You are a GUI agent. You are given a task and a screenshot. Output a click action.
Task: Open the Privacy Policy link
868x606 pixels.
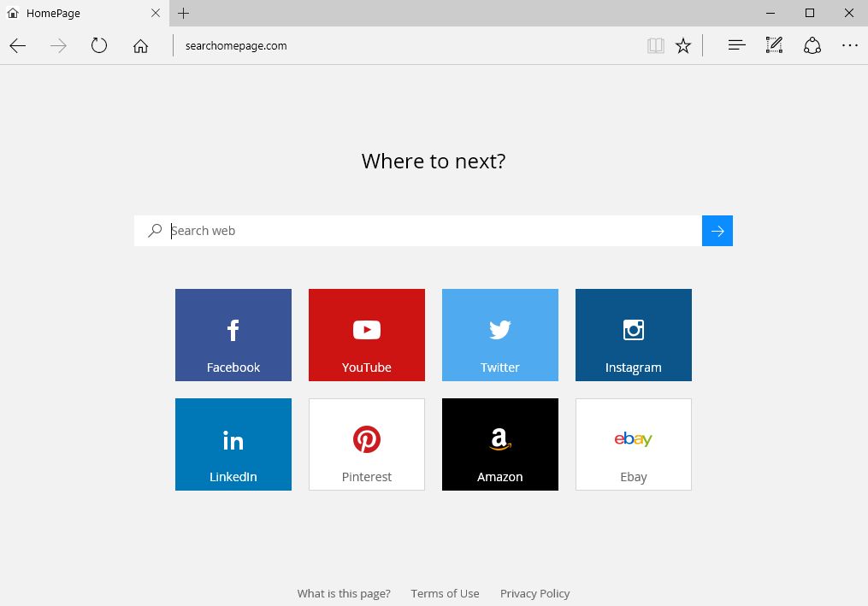click(534, 593)
